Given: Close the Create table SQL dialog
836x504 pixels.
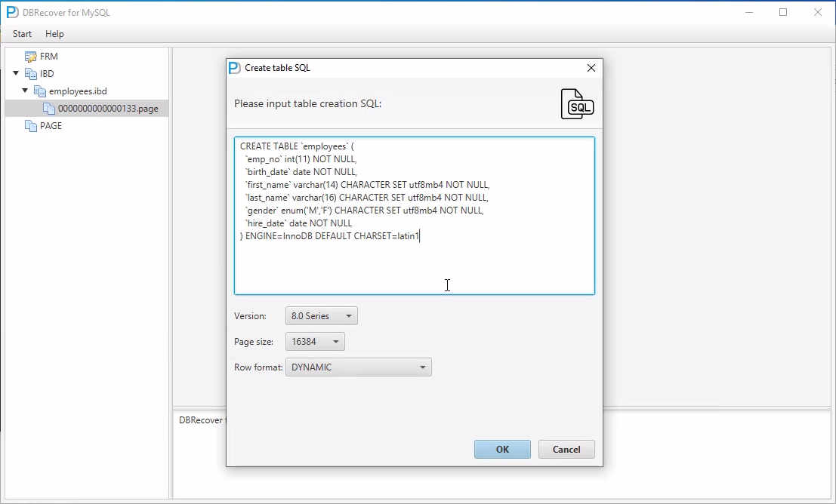Looking at the screenshot, I should [591, 68].
